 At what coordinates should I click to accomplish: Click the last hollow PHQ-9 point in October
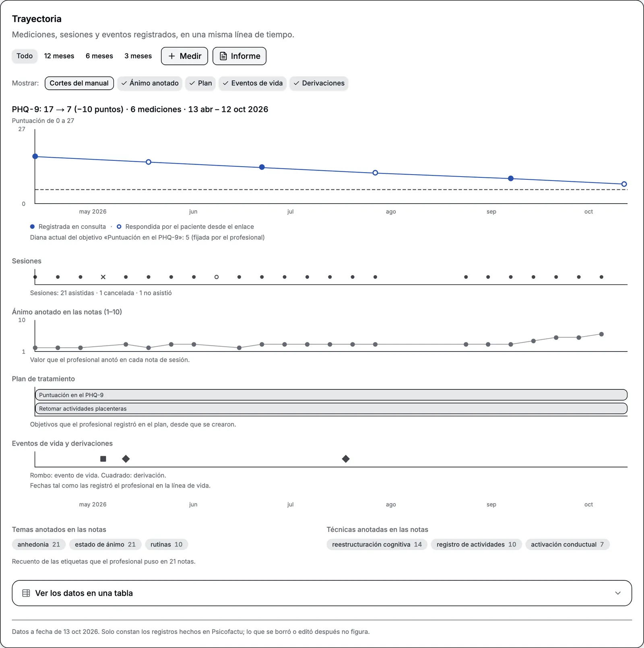(624, 184)
